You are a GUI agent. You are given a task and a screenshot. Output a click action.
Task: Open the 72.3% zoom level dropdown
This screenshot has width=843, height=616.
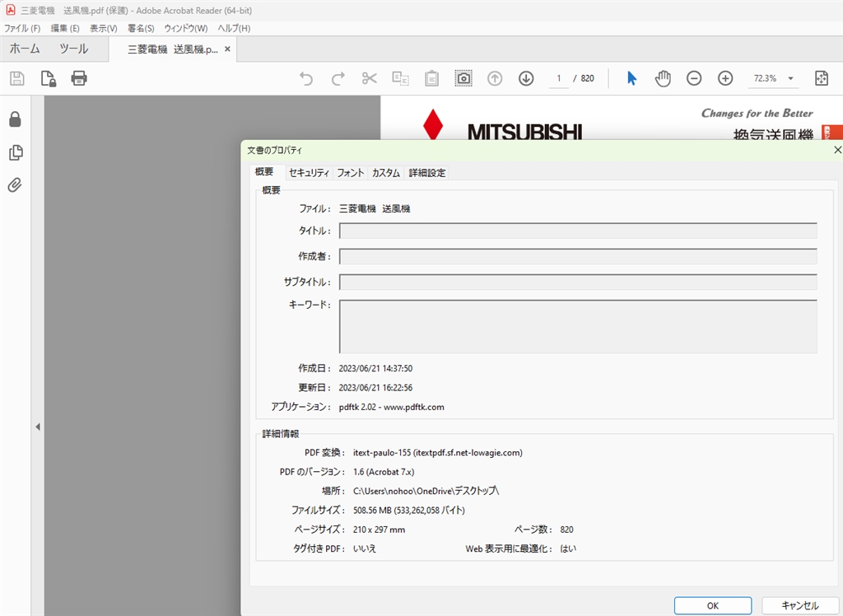pos(791,79)
